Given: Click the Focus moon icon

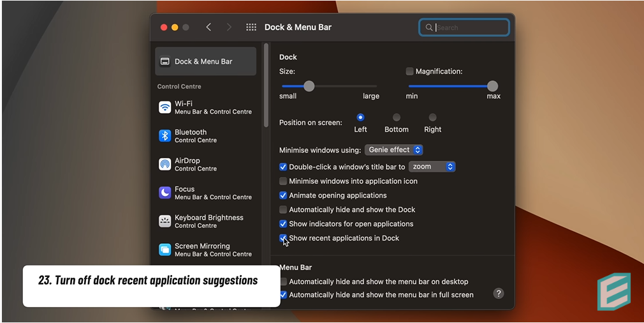Looking at the screenshot, I should [x=165, y=193].
